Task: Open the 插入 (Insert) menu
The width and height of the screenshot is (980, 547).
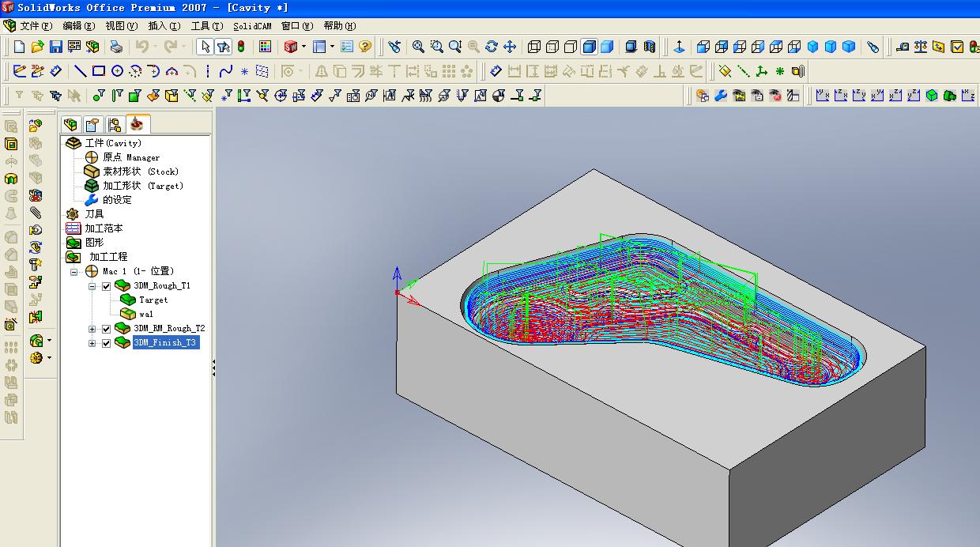Action: [x=164, y=26]
